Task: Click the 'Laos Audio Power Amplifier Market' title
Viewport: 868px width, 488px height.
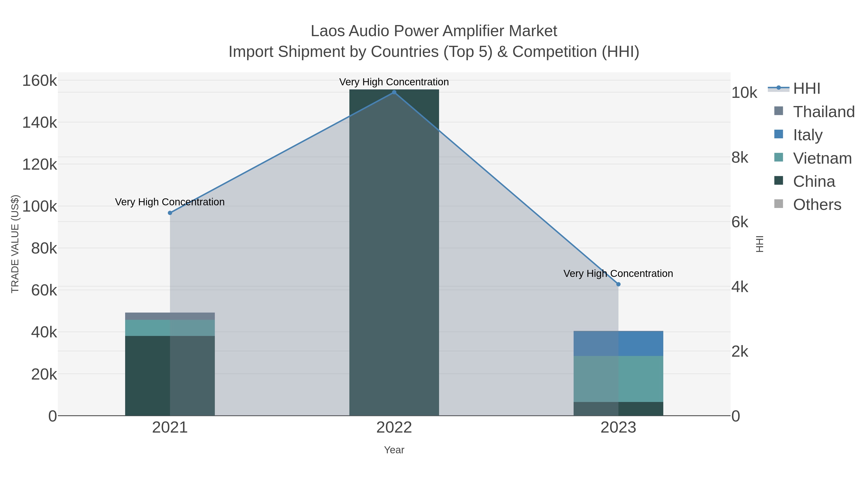Action: click(434, 31)
